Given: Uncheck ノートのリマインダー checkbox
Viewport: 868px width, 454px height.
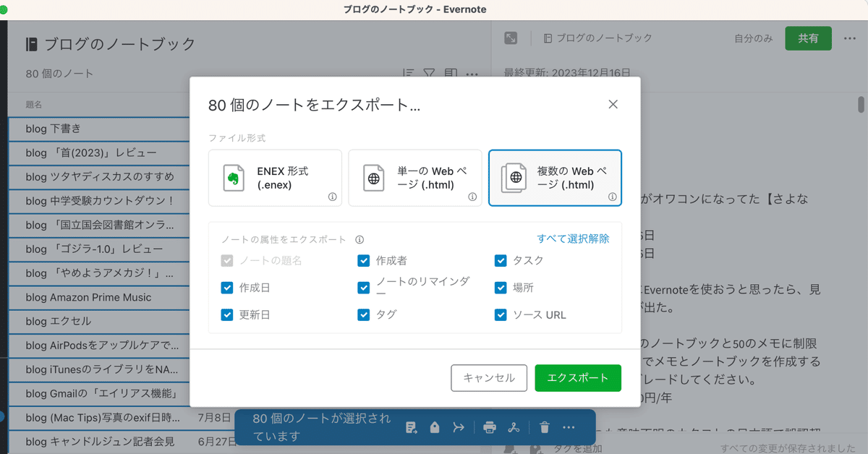Looking at the screenshot, I should (364, 288).
